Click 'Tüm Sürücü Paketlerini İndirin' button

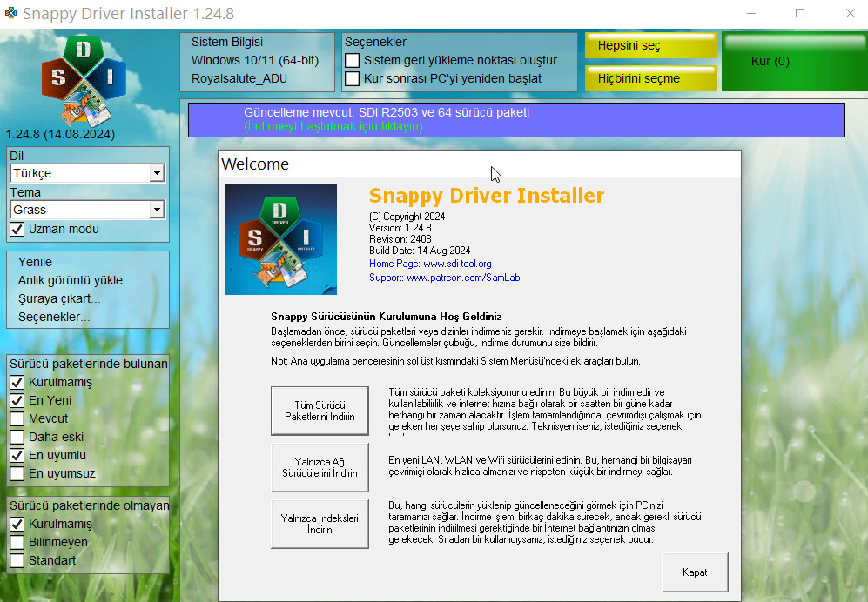coord(320,411)
